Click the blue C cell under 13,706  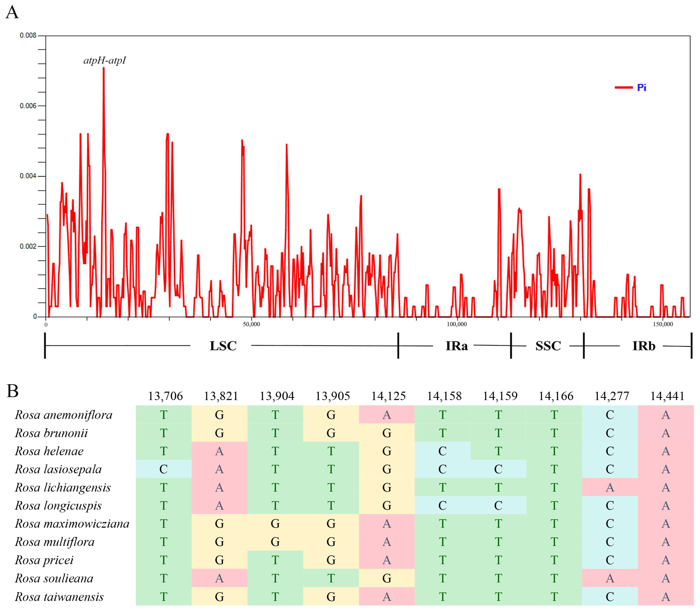[x=163, y=469]
